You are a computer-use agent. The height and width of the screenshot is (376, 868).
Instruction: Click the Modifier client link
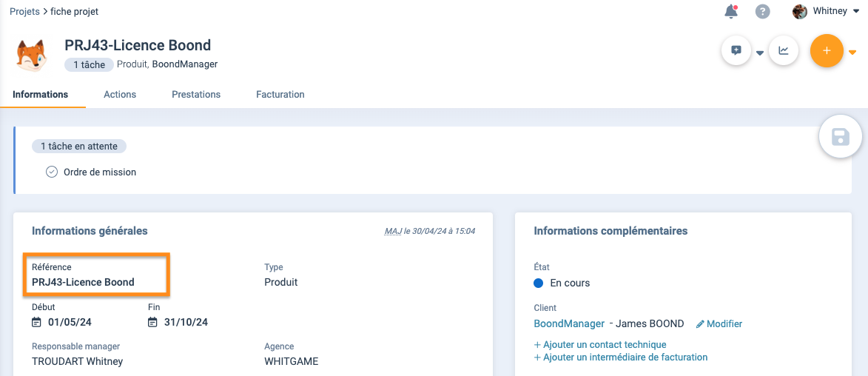719,323
